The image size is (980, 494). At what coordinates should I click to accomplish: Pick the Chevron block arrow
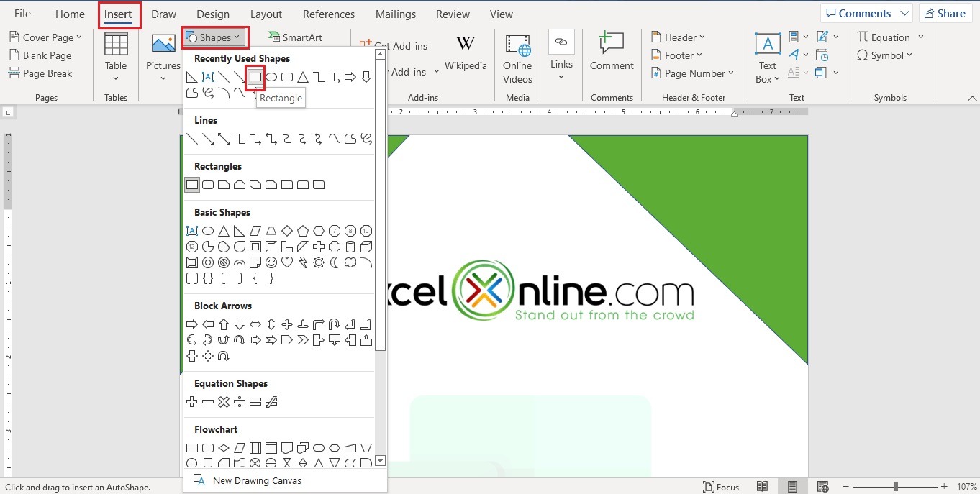(303, 340)
